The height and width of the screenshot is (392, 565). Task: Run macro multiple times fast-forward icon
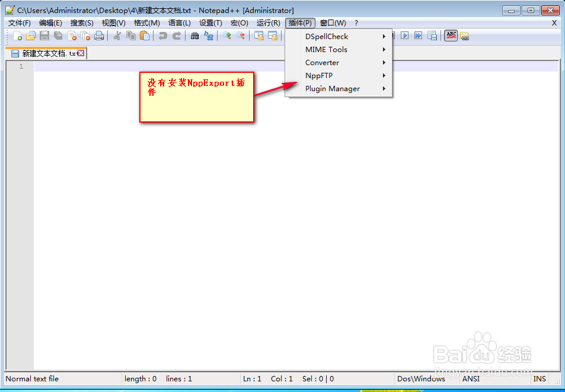pyautogui.click(x=418, y=36)
